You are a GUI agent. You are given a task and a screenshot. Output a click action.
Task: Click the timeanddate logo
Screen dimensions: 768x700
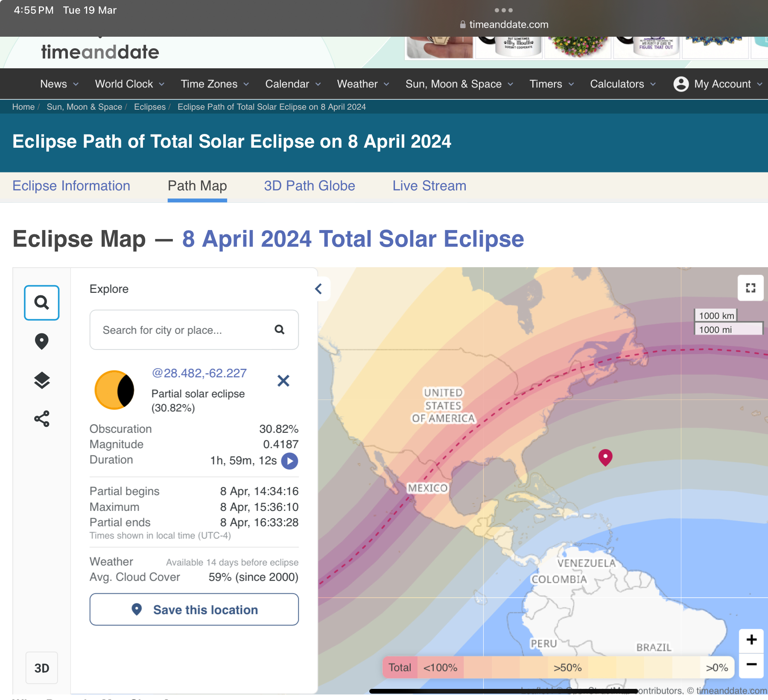tap(100, 52)
